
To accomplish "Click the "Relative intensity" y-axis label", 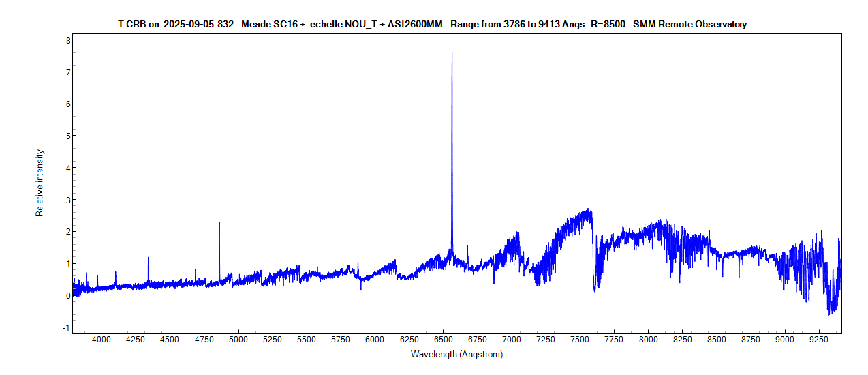I will (40, 183).
